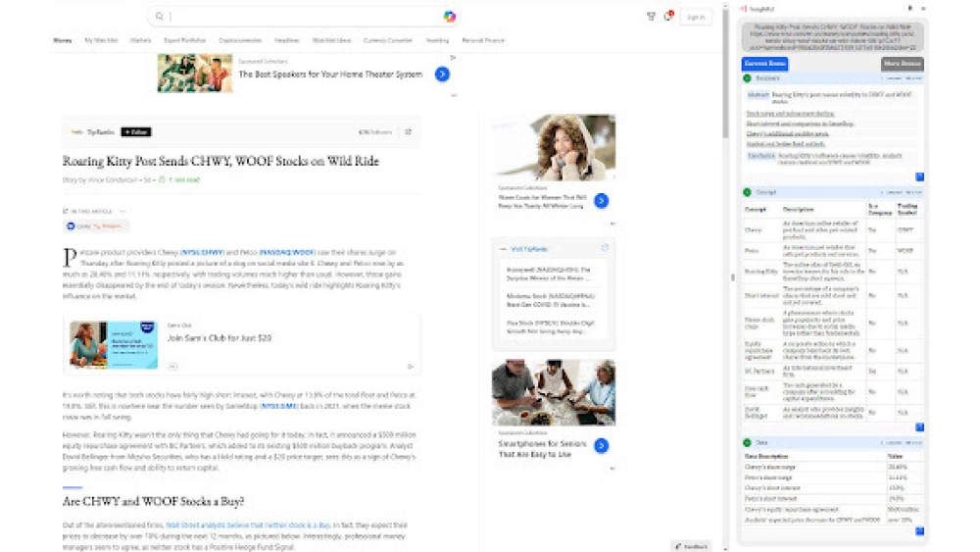Click the Feedback button
Image resolution: width=980 pixels, height=552 pixels.
[691, 546]
